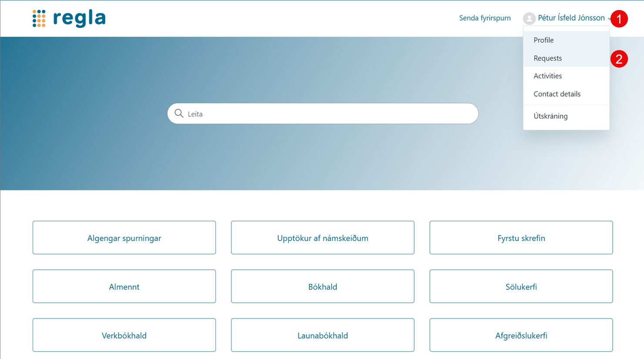
Task: Click the magnifying glass search icon
Action: pos(179,114)
